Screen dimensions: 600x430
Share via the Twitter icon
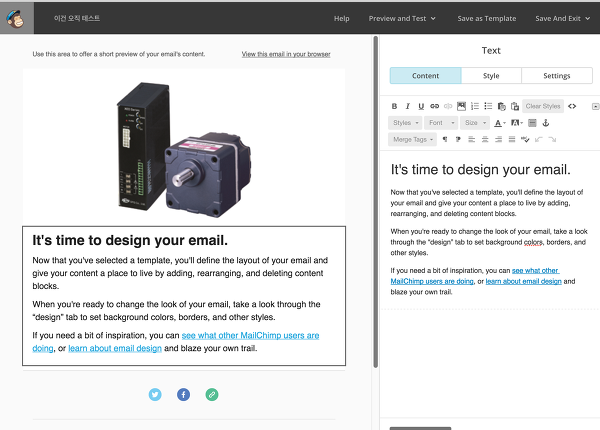pos(155,394)
